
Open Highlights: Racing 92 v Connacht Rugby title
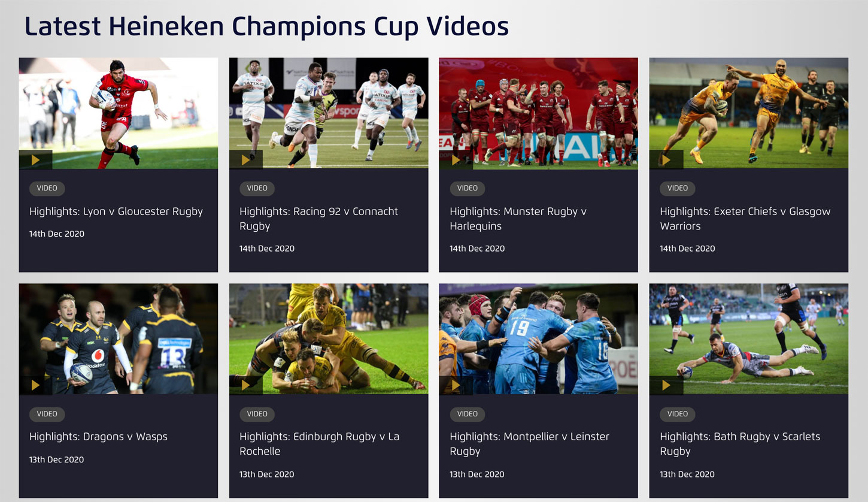pyautogui.click(x=318, y=219)
